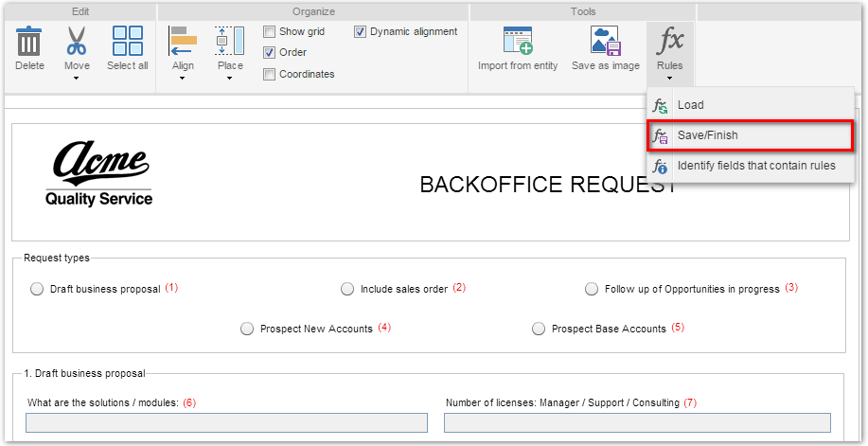Screen dimensions: 868x446
Task: Expand the Align dropdown arrow
Action: click(183, 78)
